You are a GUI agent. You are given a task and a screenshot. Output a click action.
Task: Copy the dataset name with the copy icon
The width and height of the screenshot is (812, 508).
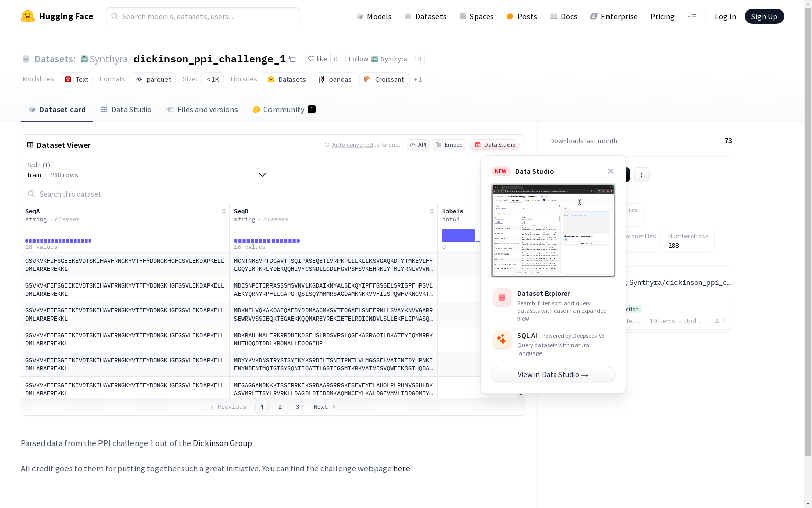pyautogui.click(x=292, y=59)
